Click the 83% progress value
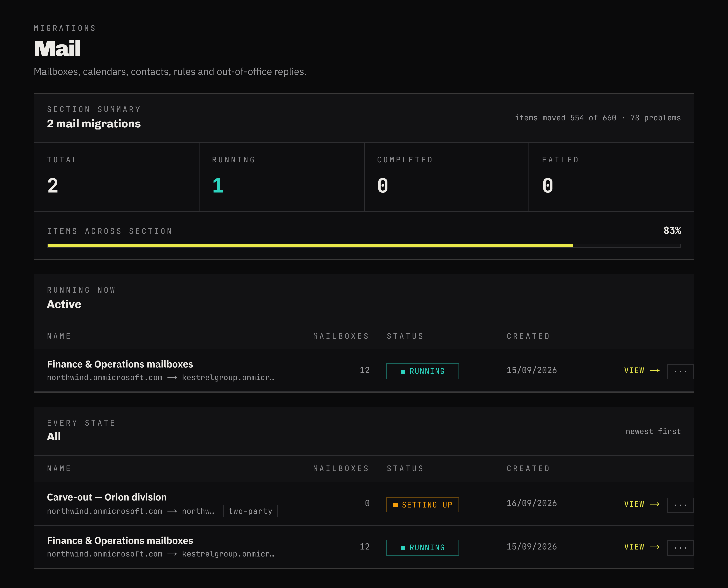The image size is (728, 588). pyautogui.click(x=672, y=231)
